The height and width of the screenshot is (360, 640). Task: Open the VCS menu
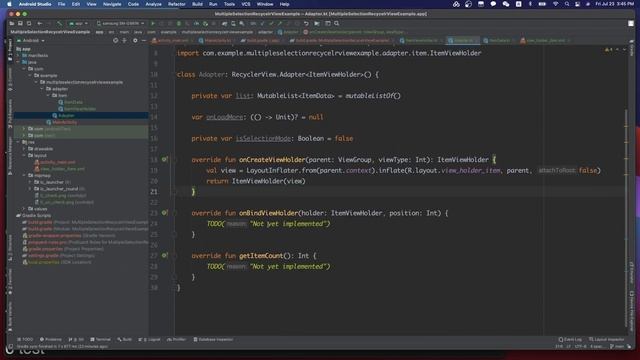click(246, 4)
